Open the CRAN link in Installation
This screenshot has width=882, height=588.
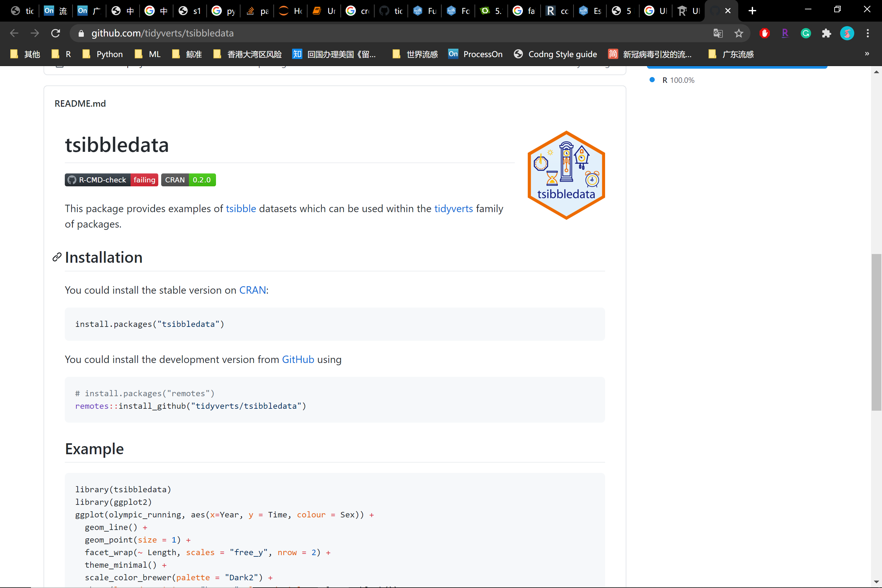[252, 290]
